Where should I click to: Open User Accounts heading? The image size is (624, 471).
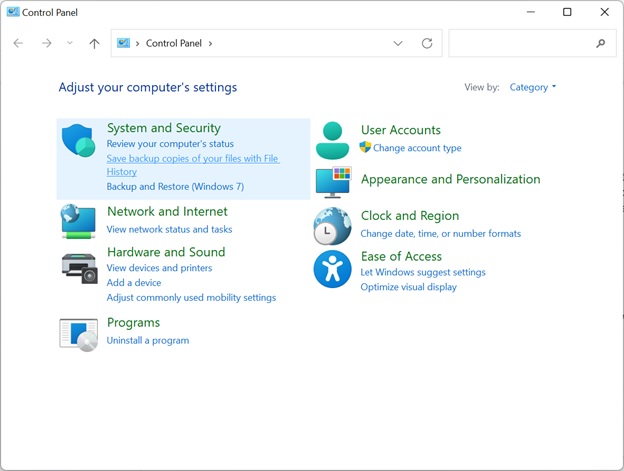click(401, 130)
